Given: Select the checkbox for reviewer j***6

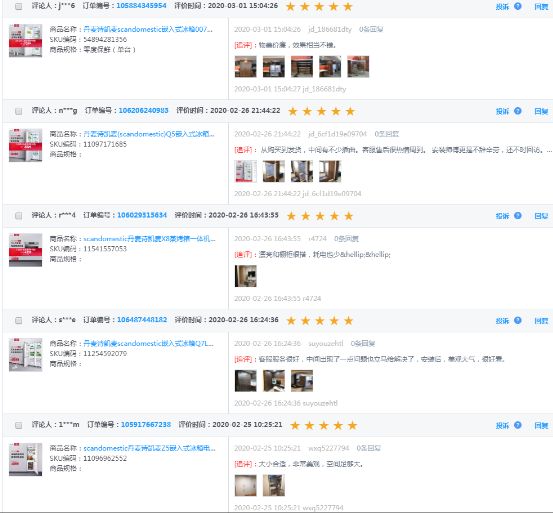Looking at the screenshot, I should click(x=19, y=6).
